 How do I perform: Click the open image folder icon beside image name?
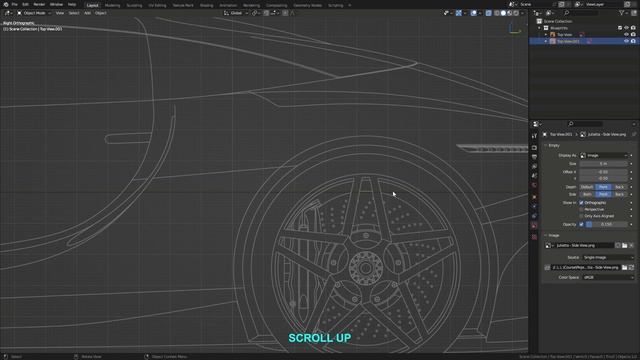coord(624,245)
